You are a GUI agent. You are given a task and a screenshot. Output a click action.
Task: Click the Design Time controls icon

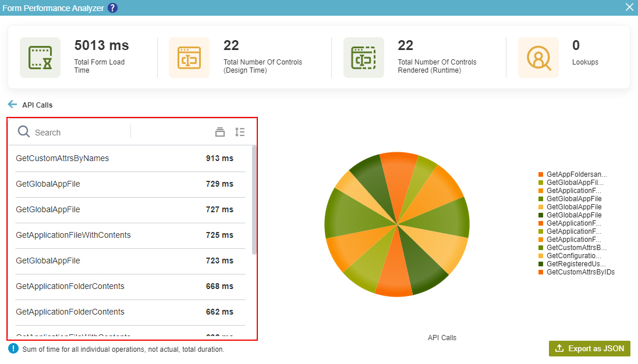[x=189, y=58]
